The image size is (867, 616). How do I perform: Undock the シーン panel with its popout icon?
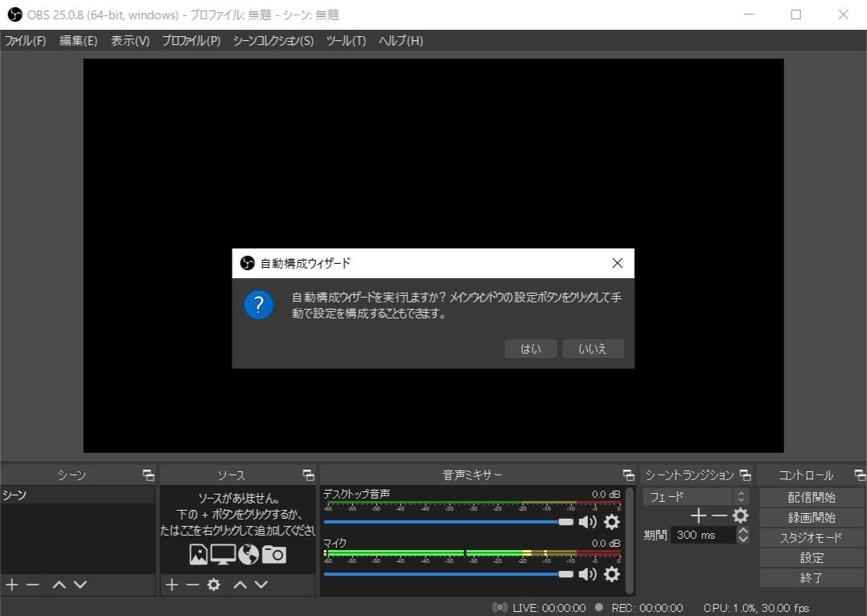pos(148,475)
